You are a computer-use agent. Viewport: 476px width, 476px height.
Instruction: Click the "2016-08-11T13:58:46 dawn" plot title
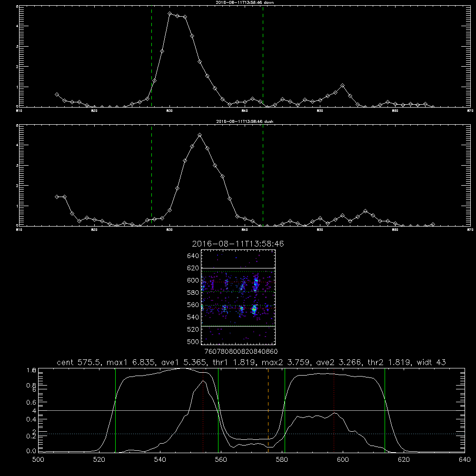click(x=245, y=2)
